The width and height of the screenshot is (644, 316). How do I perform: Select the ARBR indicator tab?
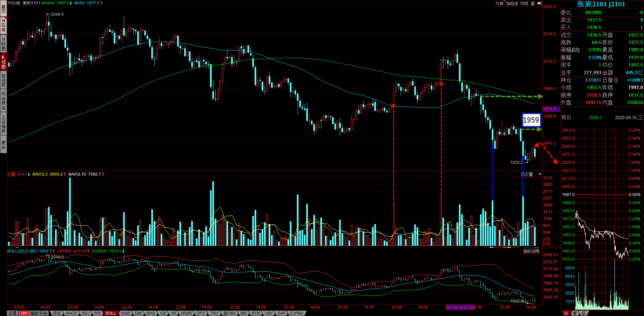(186, 313)
